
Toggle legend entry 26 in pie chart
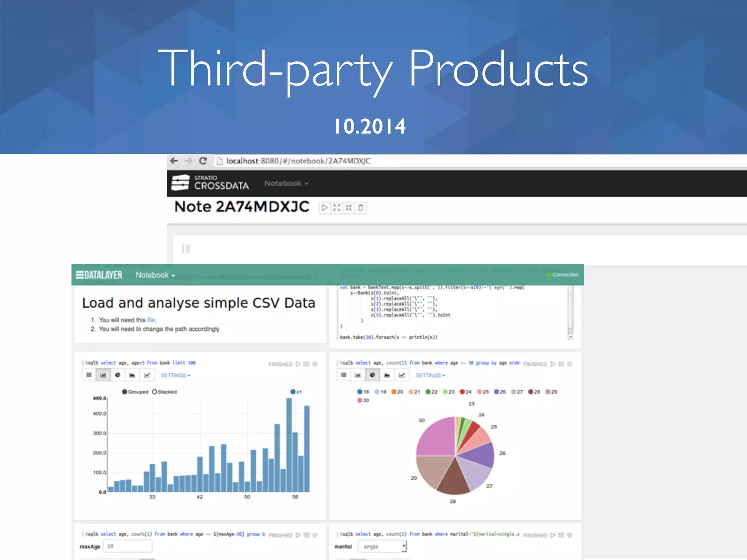pos(500,392)
